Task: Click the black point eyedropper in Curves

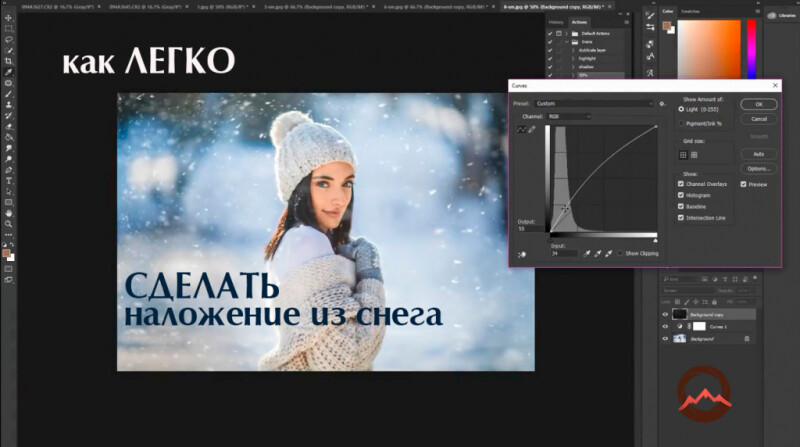Action: click(x=587, y=254)
